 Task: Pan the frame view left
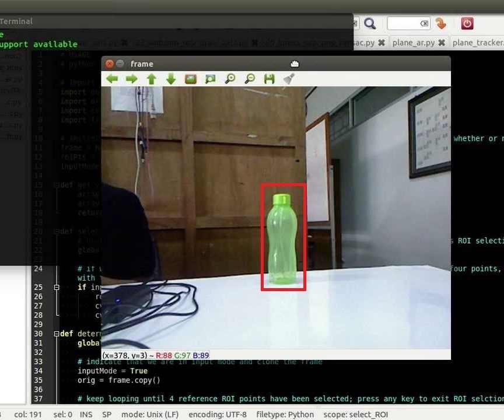pyautogui.click(x=111, y=78)
